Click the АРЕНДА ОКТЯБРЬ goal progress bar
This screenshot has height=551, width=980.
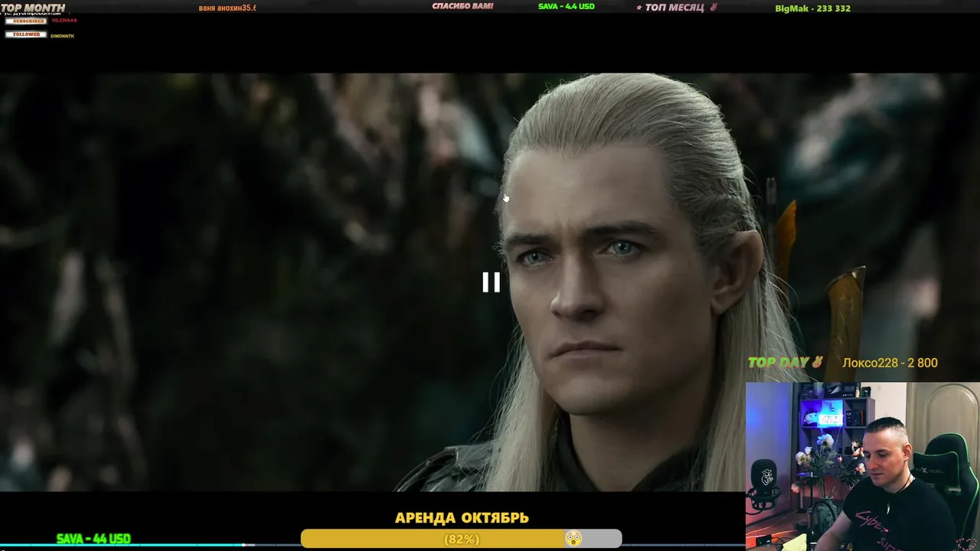[461, 539]
